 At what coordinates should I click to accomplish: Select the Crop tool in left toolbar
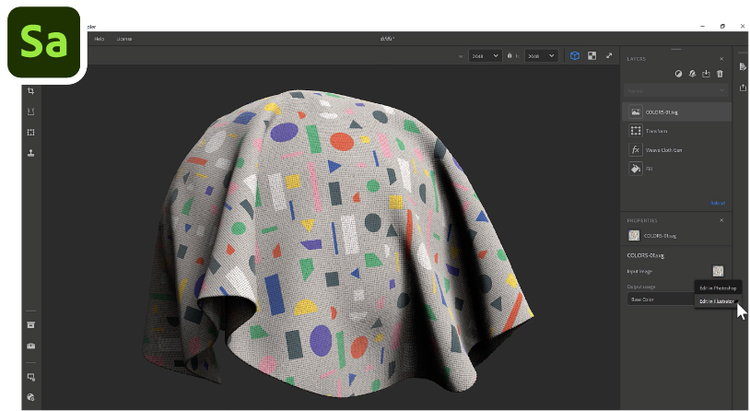coord(31,91)
